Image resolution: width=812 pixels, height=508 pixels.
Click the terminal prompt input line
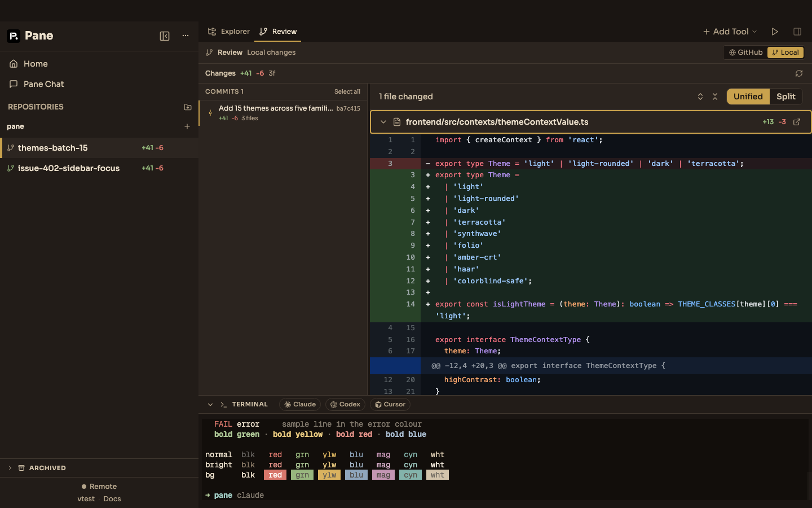point(505,496)
